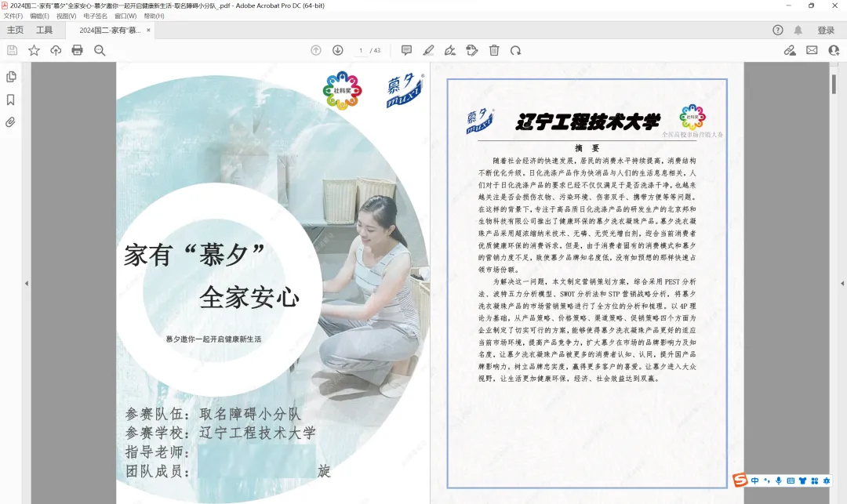Open the 电子签名 menu

(x=94, y=17)
